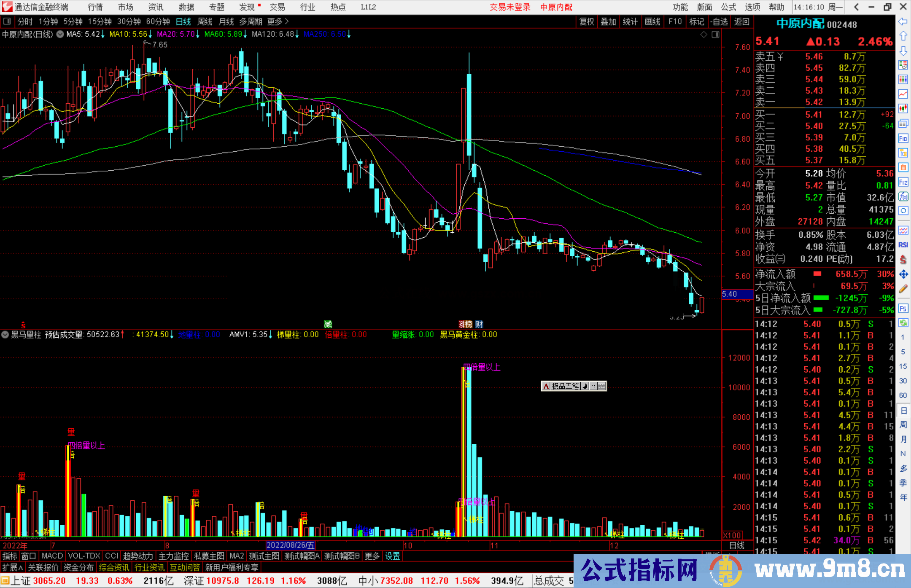Click the RSI indicator sidebar icon
The image size is (911, 588).
(x=903, y=245)
